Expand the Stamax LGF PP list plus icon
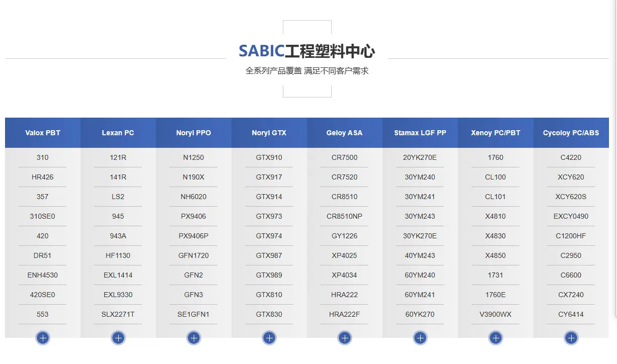The image size is (617, 364). [x=420, y=338]
